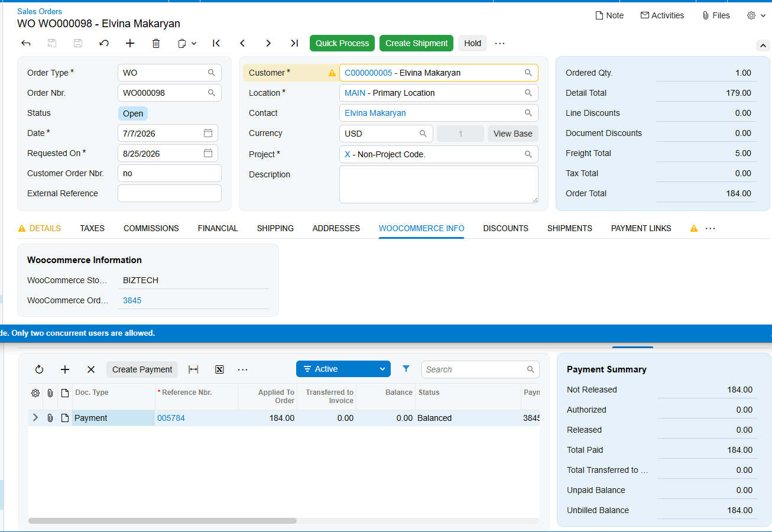Click the filter funnel icon
The image size is (772, 532).
[x=406, y=369]
